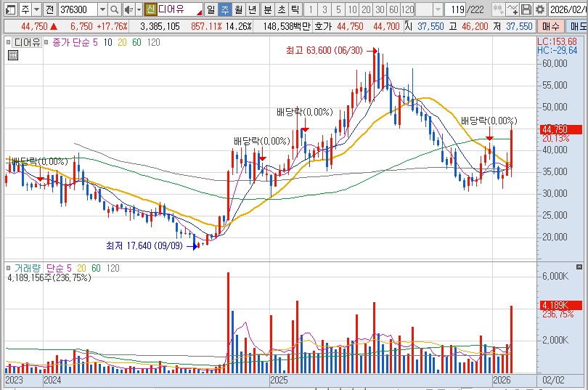Toggle the 전 button beside stock code
Screen dimensions: 588x390
coord(50,9)
